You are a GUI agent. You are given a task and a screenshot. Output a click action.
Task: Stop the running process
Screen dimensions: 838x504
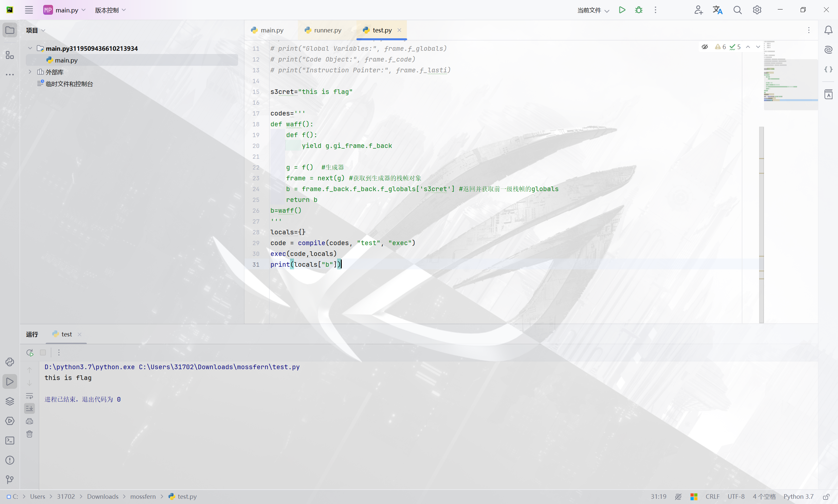(x=43, y=352)
